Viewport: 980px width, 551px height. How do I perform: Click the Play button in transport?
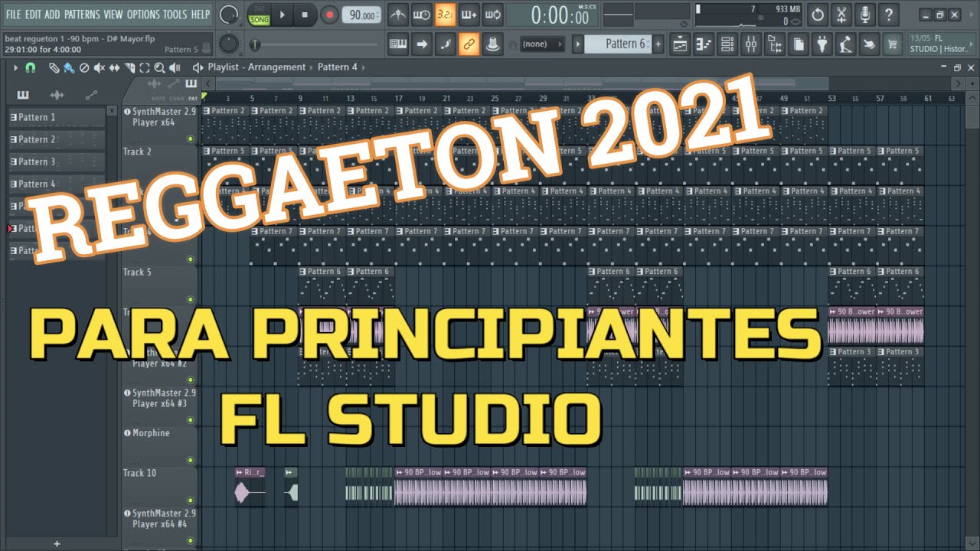pos(282,15)
